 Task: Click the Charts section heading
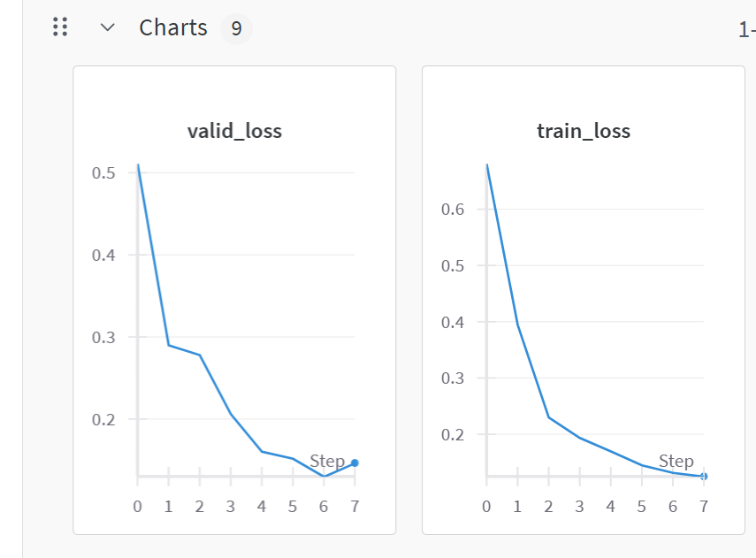click(173, 27)
